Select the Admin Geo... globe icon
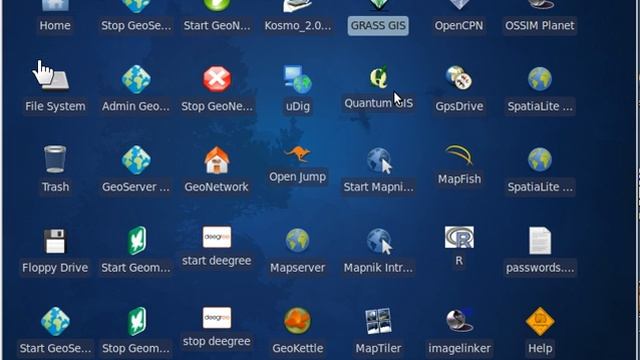Screen dimensions: 640x360 point(136,79)
